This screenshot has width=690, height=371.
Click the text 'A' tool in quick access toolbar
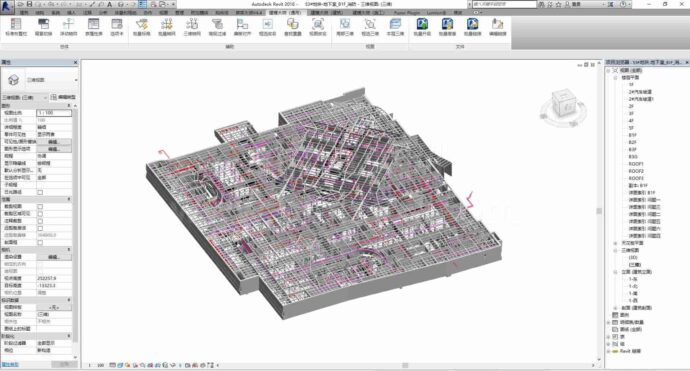click(110, 4)
